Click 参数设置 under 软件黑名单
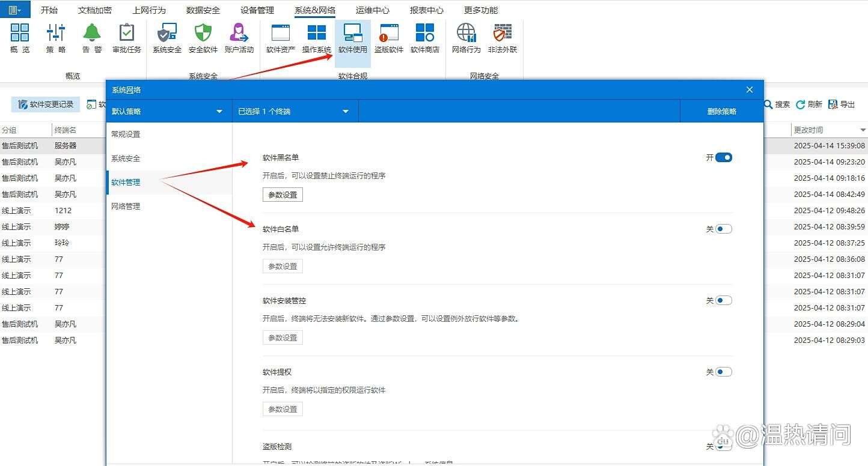 coord(282,194)
